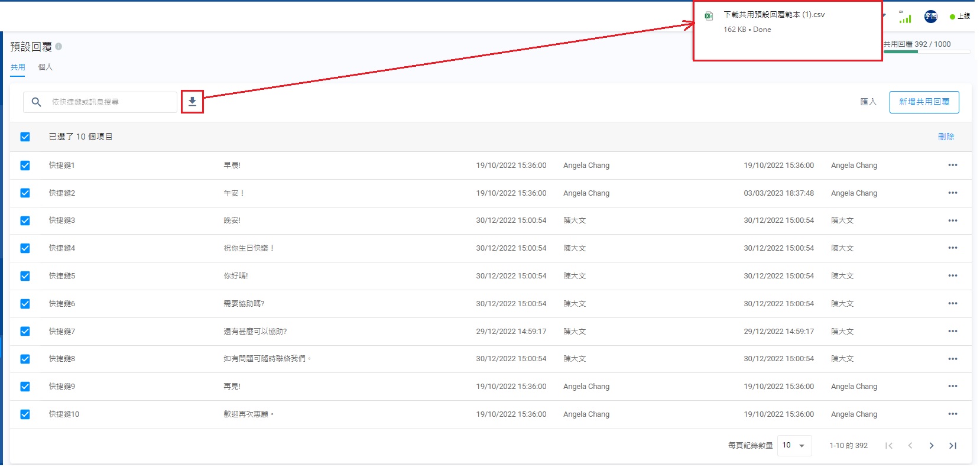Click the 1-10 的 392 pagination count
Viewport: 980px width, 467px height.
click(x=849, y=446)
